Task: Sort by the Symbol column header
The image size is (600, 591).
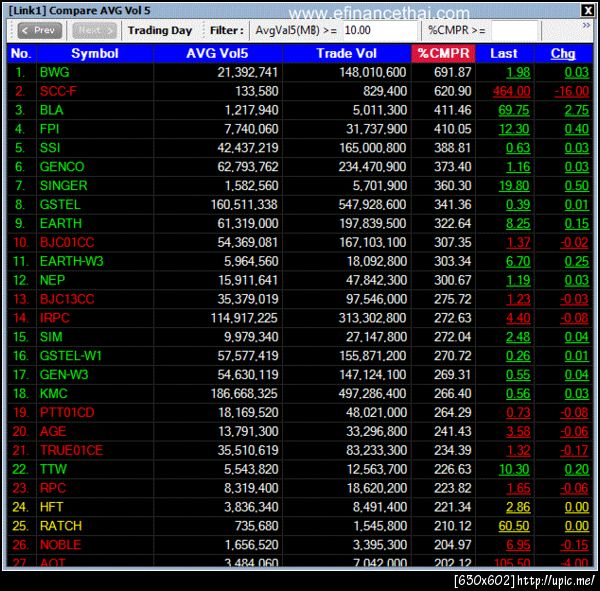Action: tap(95, 53)
